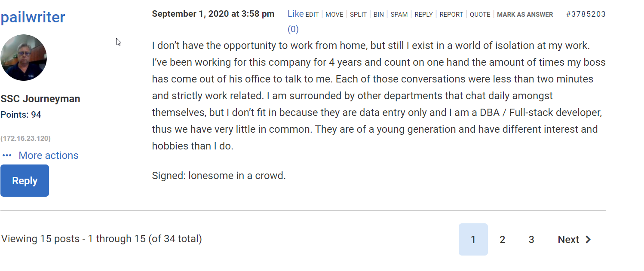Quote this post

pyautogui.click(x=480, y=15)
